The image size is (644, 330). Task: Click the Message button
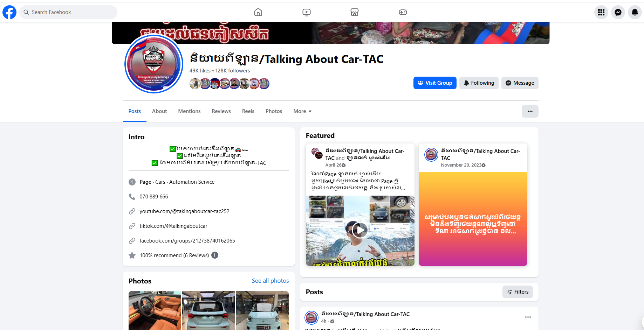click(x=520, y=83)
